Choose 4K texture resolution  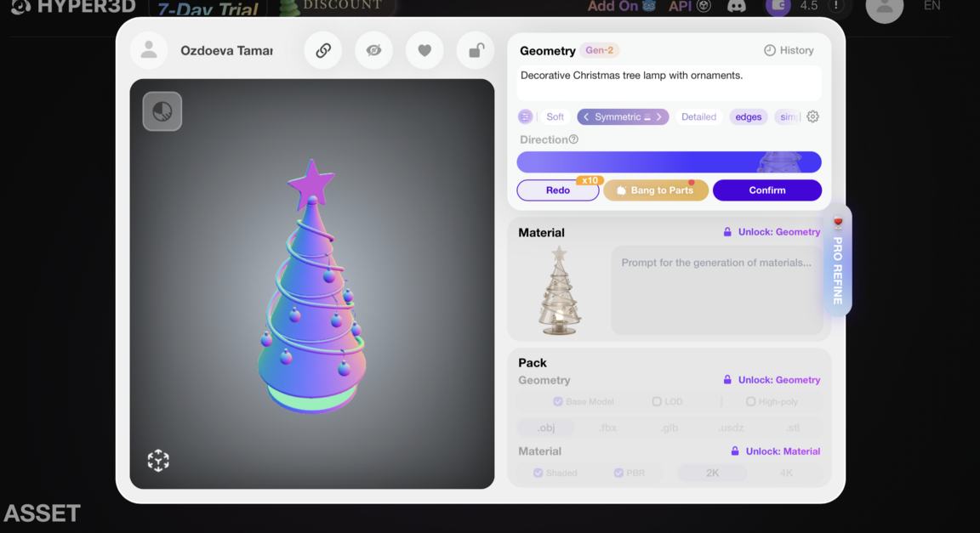click(786, 473)
